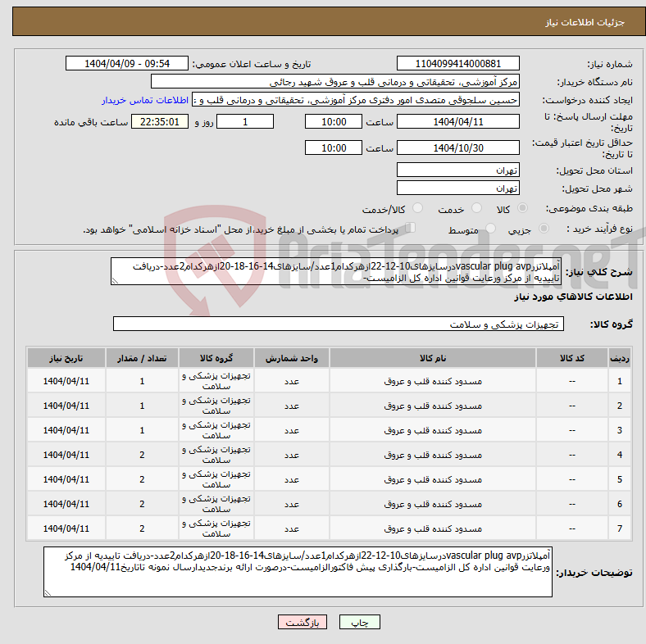Image resolution: width=646 pixels, height=644 pixels.
Task: Click item name in row 4
Action: click(x=433, y=455)
